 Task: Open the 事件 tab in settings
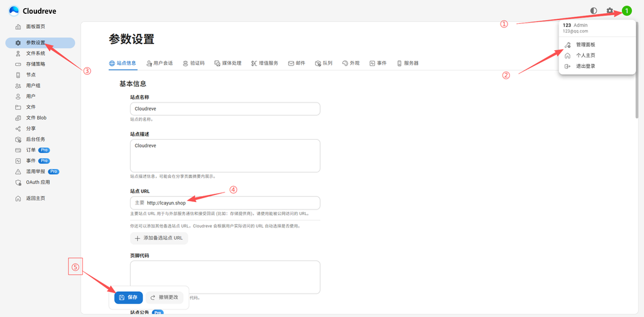point(378,64)
